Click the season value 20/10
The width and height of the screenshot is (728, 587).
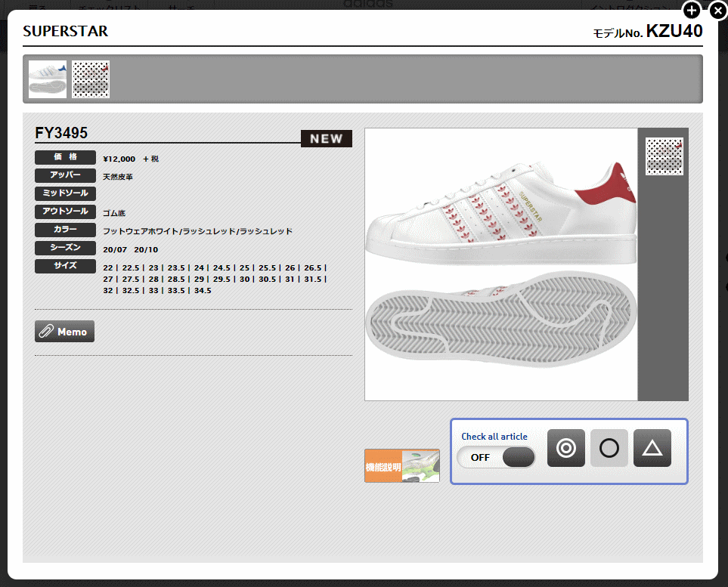click(146, 249)
